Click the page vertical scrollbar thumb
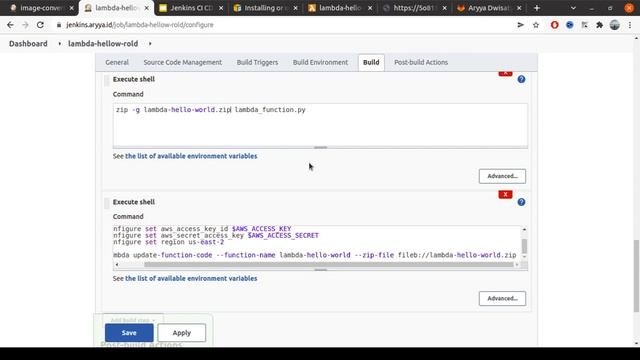 tap(636, 276)
